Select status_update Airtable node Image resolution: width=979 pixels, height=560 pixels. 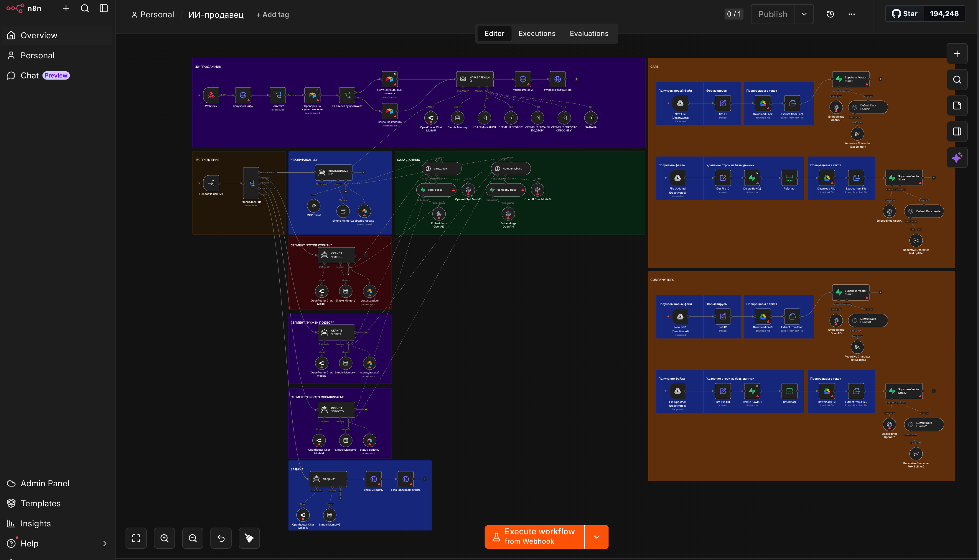point(370,291)
